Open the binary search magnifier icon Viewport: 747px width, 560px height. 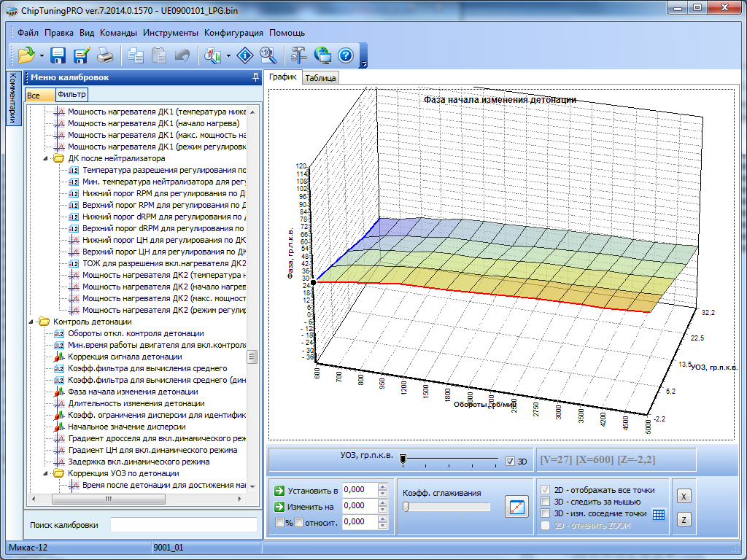pos(268,55)
